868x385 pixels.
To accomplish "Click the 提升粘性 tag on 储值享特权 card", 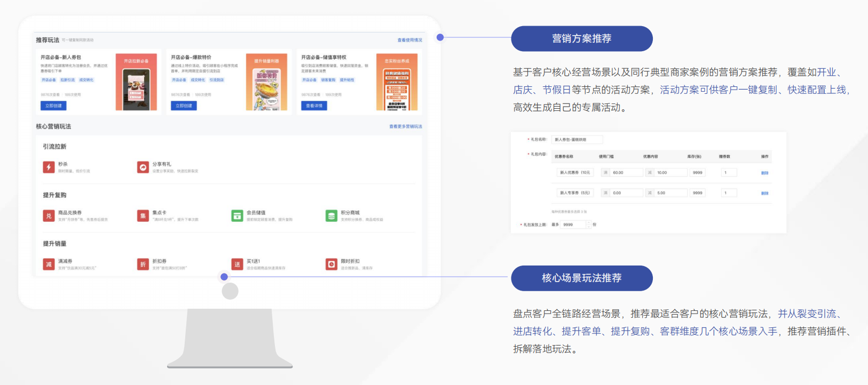I will [x=347, y=80].
